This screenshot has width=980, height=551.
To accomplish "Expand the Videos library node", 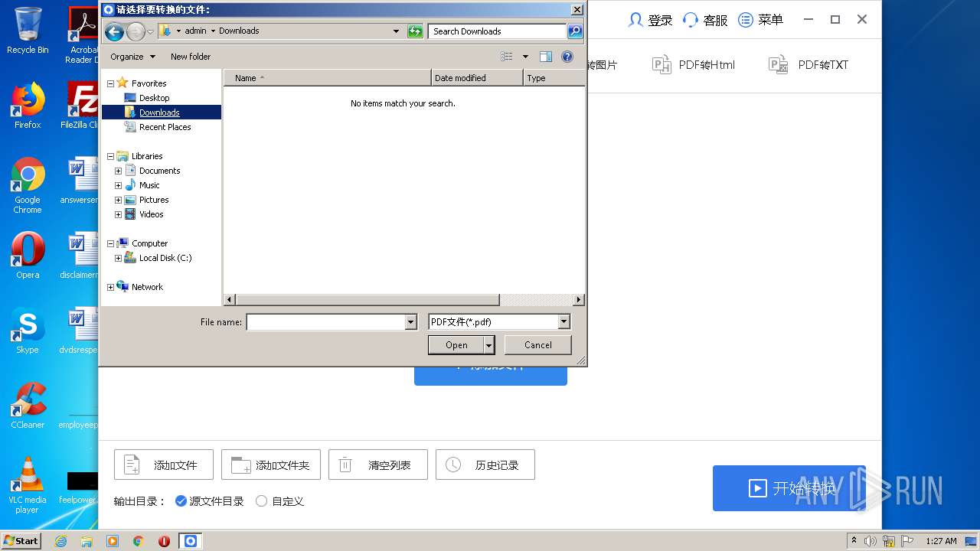I will 118,214.
